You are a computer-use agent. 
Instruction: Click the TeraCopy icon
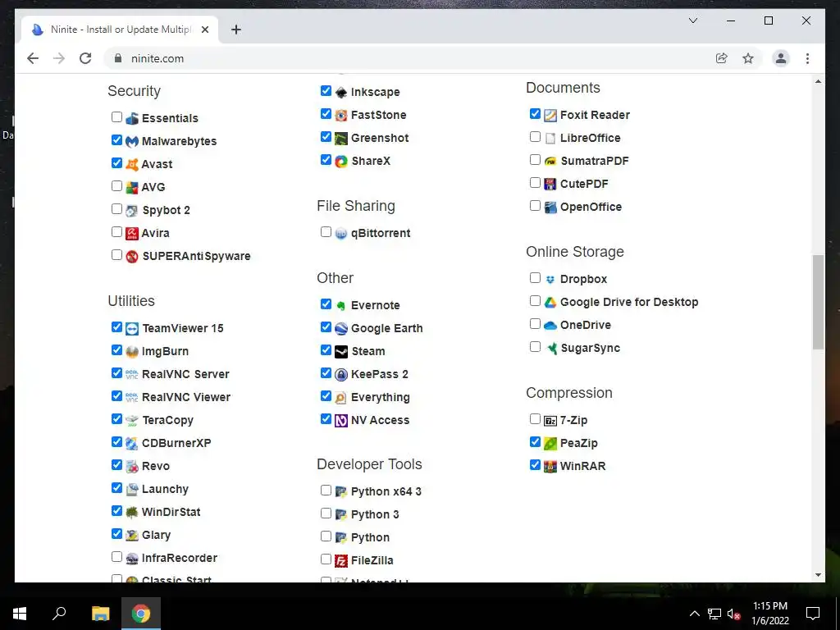click(x=132, y=421)
